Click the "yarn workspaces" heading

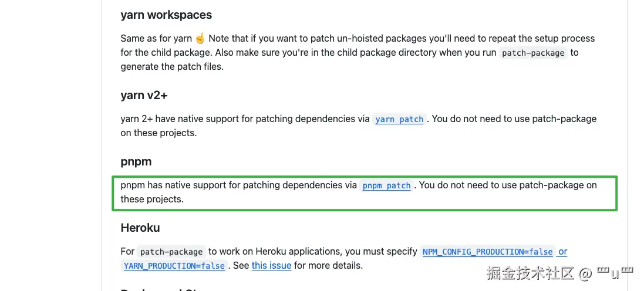point(166,15)
